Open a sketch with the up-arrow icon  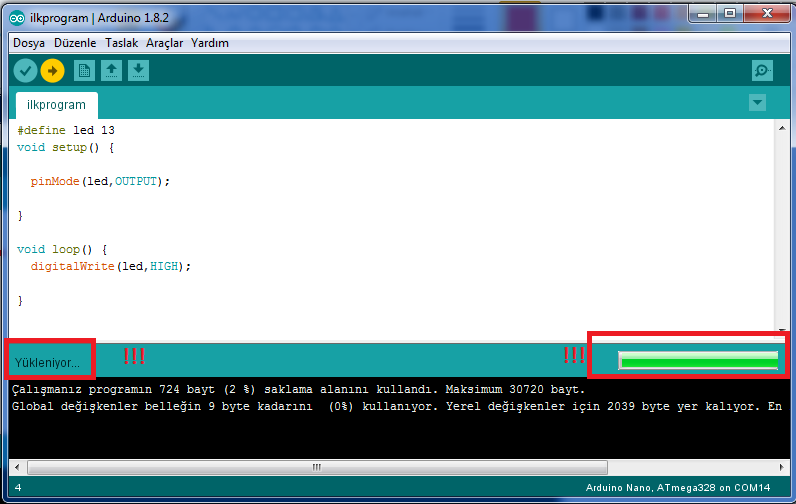tap(111, 71)
